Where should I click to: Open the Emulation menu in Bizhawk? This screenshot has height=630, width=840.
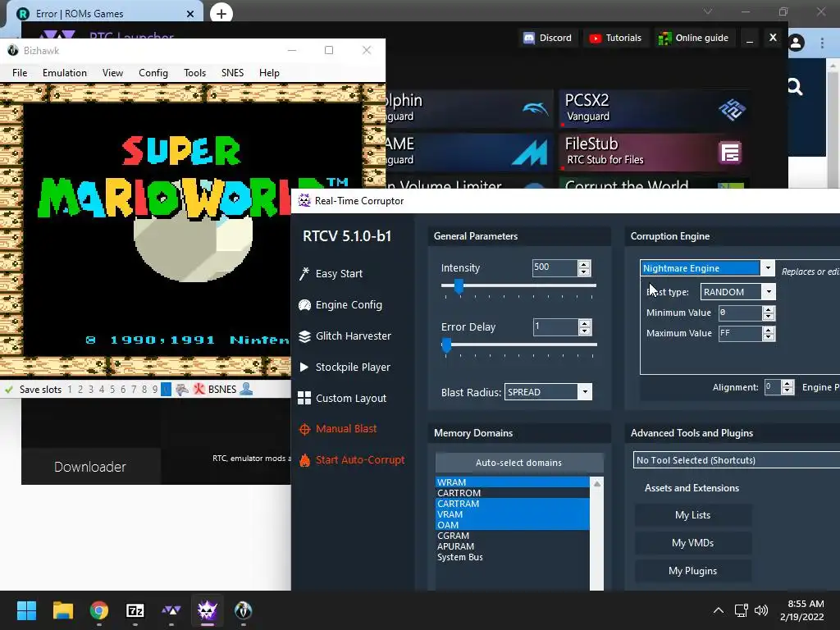(65, 73)
